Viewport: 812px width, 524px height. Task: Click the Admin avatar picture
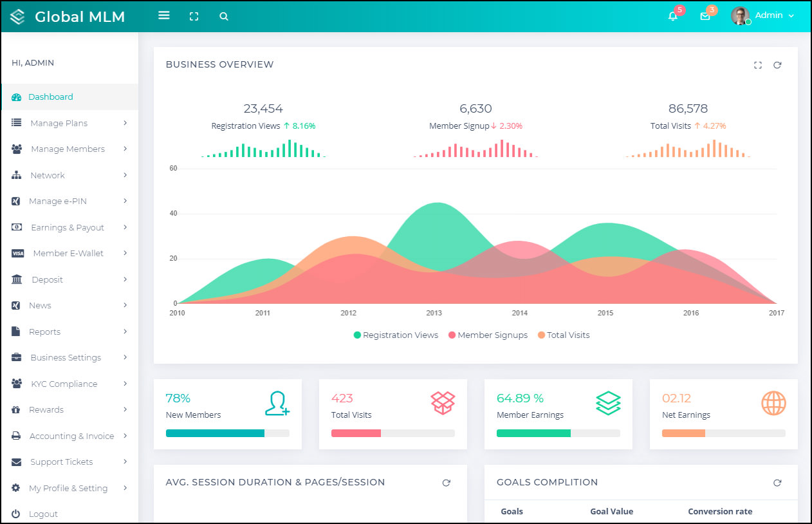click(741, 15)
